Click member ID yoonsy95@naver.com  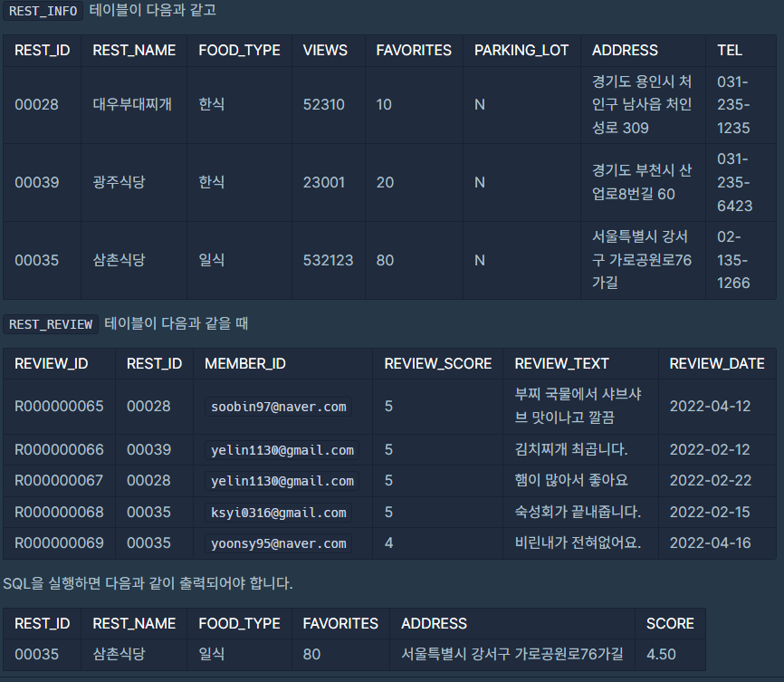pos(279,543)
